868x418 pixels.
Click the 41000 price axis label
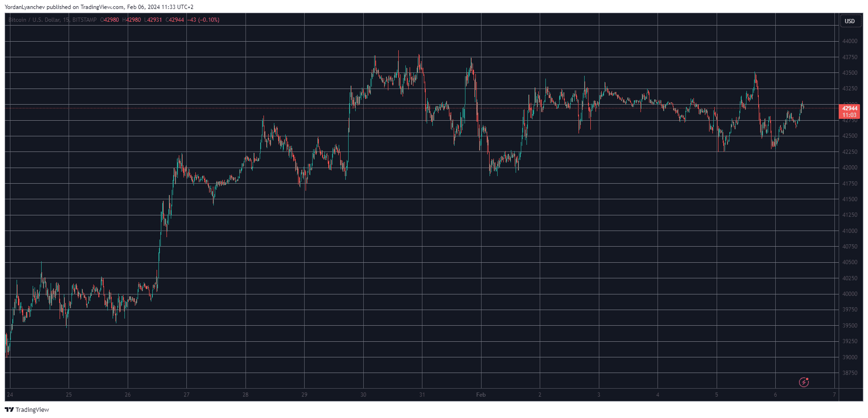point(850,231)
